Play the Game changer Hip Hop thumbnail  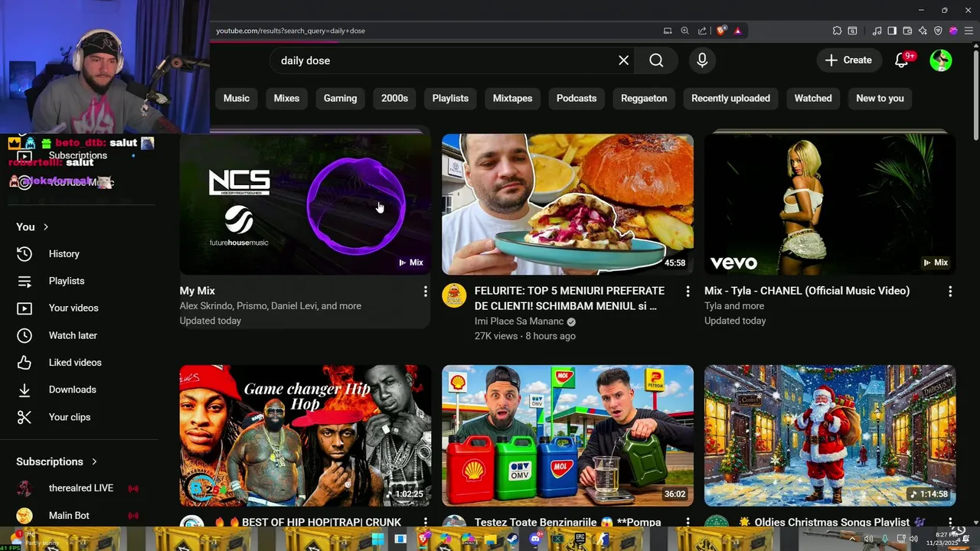point(305,435)
